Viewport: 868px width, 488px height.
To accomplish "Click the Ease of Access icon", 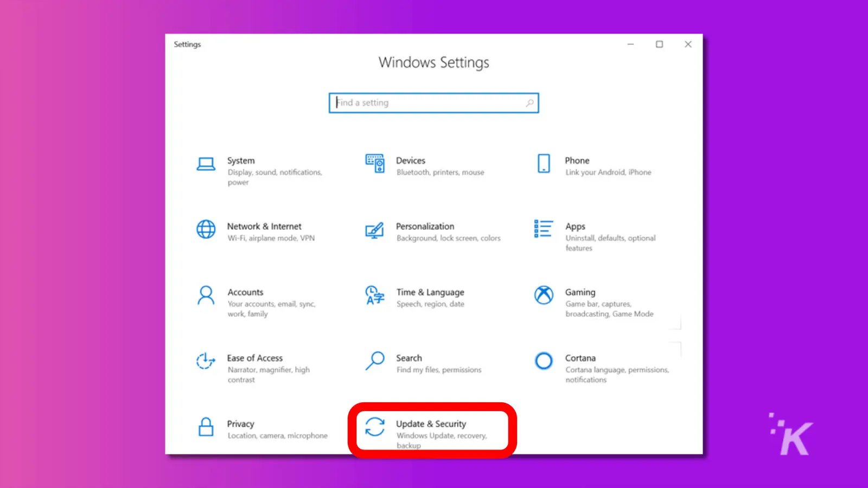I will point(206,361).
